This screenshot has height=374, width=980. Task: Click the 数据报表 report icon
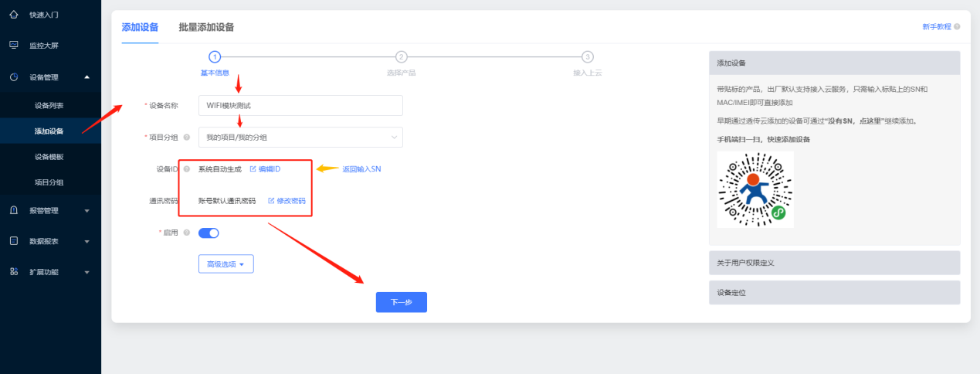(13, 241)
